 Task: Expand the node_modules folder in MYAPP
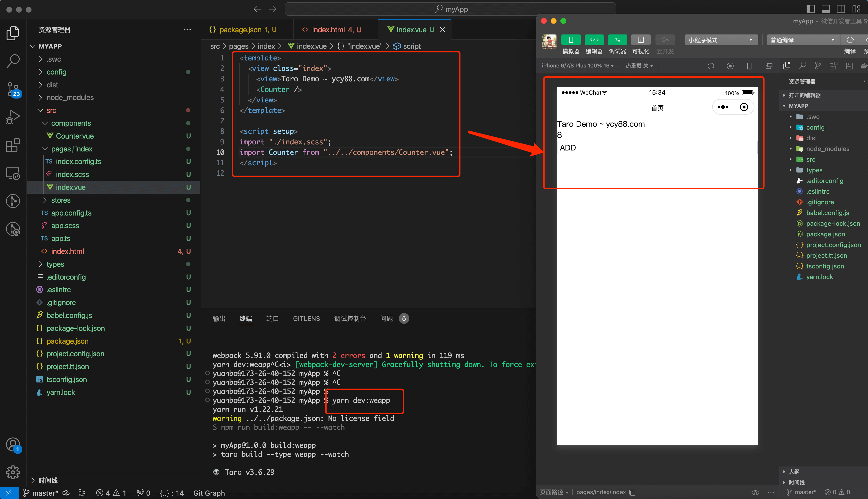70,98
